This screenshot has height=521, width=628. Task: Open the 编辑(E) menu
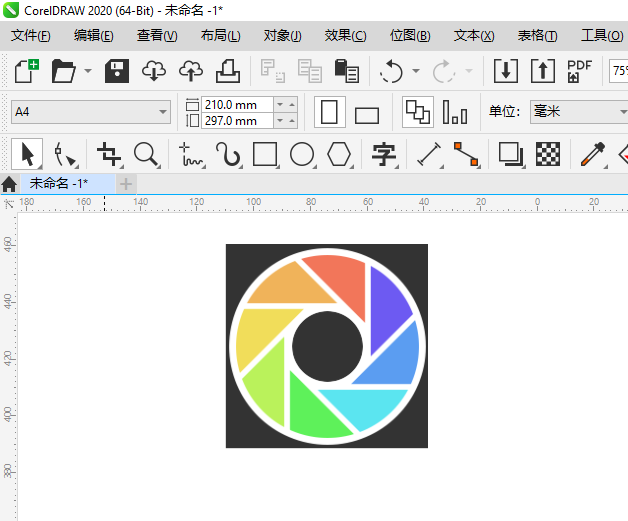coord(93,36)
